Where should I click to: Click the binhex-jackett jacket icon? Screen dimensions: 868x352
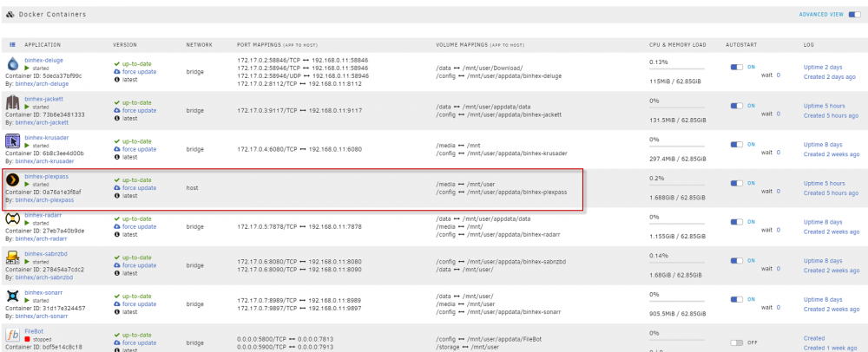[x=13, y=102]
